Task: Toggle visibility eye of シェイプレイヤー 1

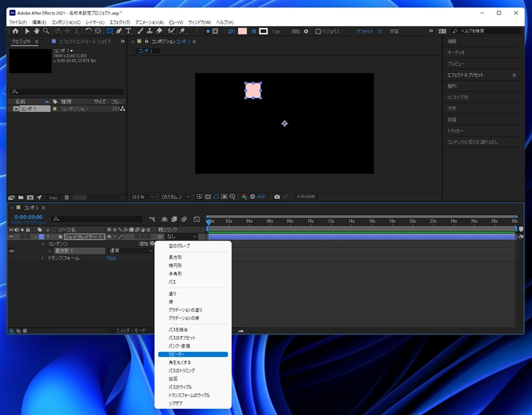Action: click(11, 237)
